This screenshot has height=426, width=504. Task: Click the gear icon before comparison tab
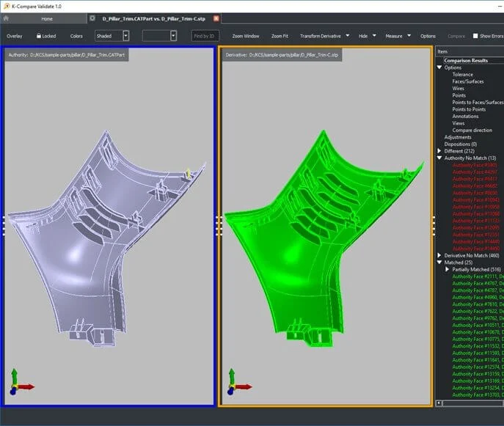click(x=92, y=18)
